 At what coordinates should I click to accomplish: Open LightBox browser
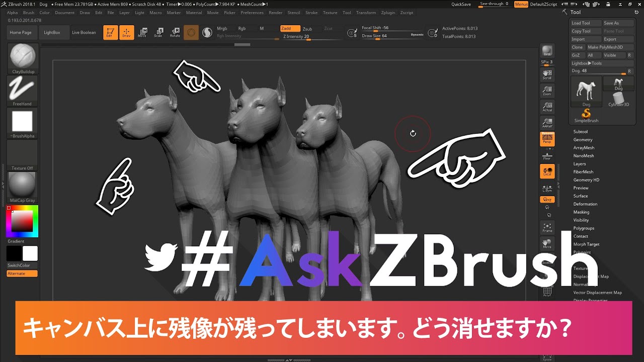point(52,33)
